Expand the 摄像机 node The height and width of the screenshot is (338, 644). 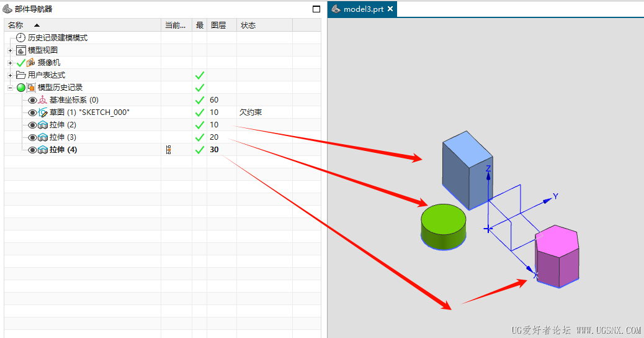pos(11,63)
